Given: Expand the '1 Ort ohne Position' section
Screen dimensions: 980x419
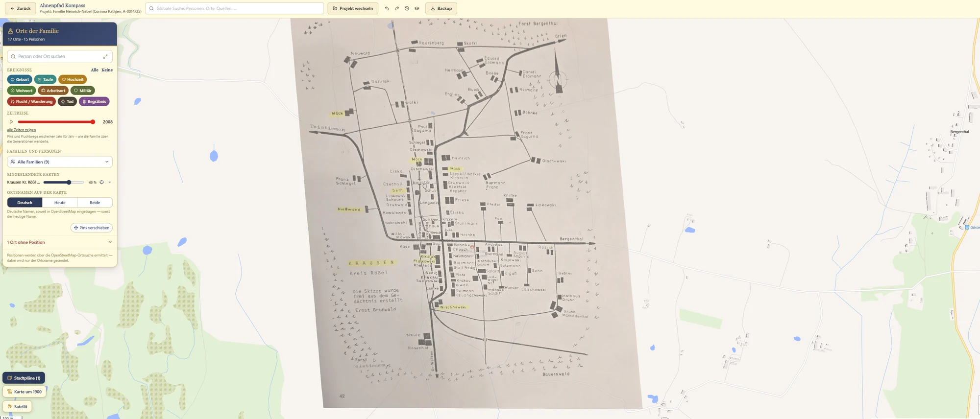Looking at the screenshot, I should pyautogui.click(x=60, y=242).
